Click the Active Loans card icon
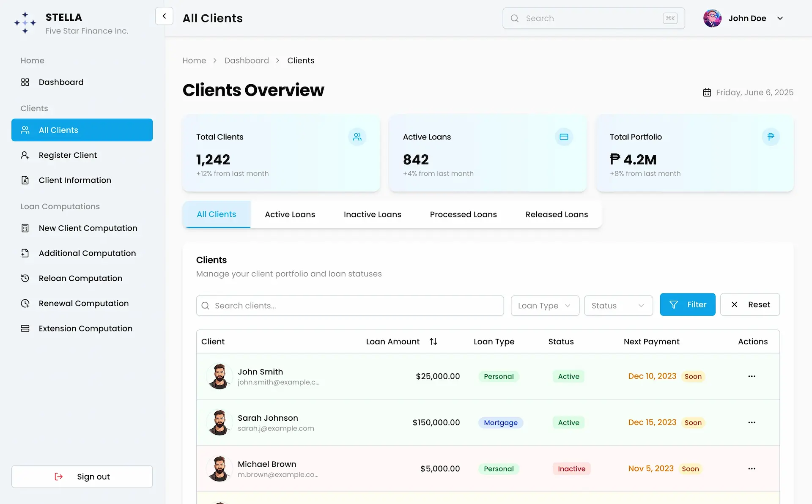The image size is (812, 504). tap(564, 137)
